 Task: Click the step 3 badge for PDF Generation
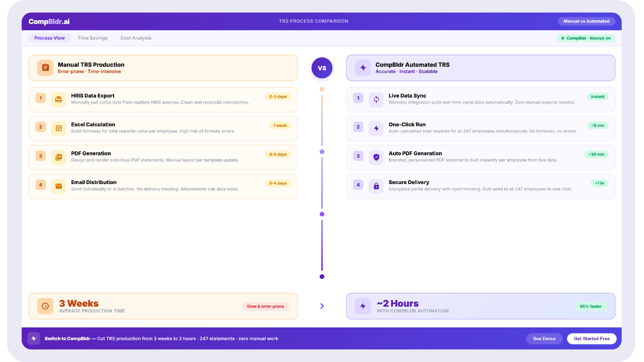click(41, 156)
